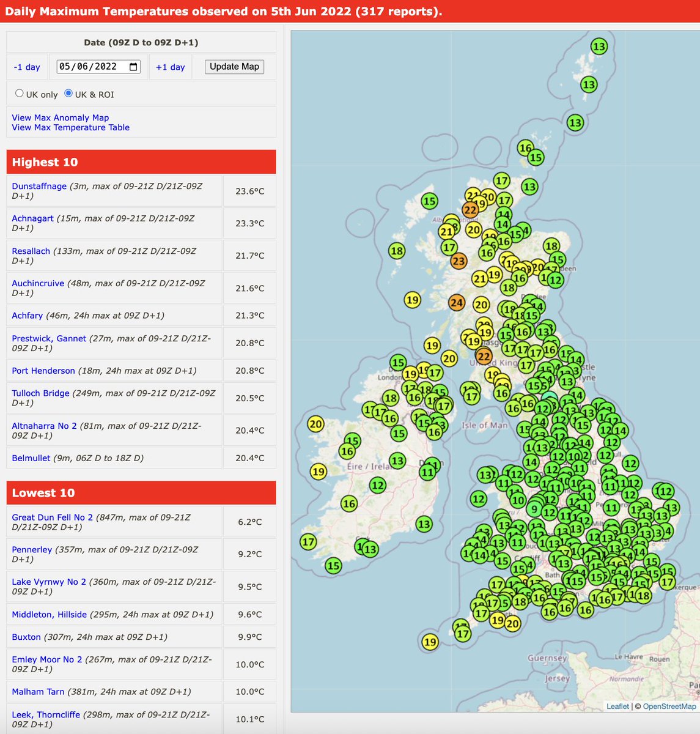
Task: Select the UK & ROI radio option
Action: click(x=68, y=94)
